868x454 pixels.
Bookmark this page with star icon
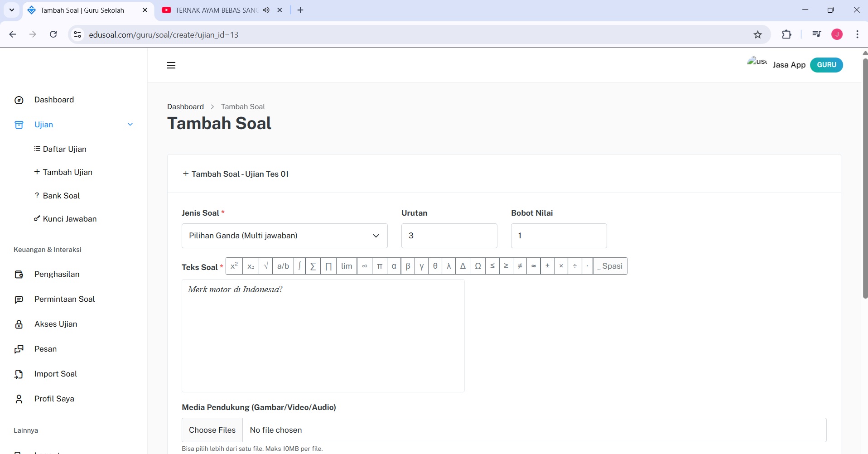pyautogui.click(x=757, y=34)
